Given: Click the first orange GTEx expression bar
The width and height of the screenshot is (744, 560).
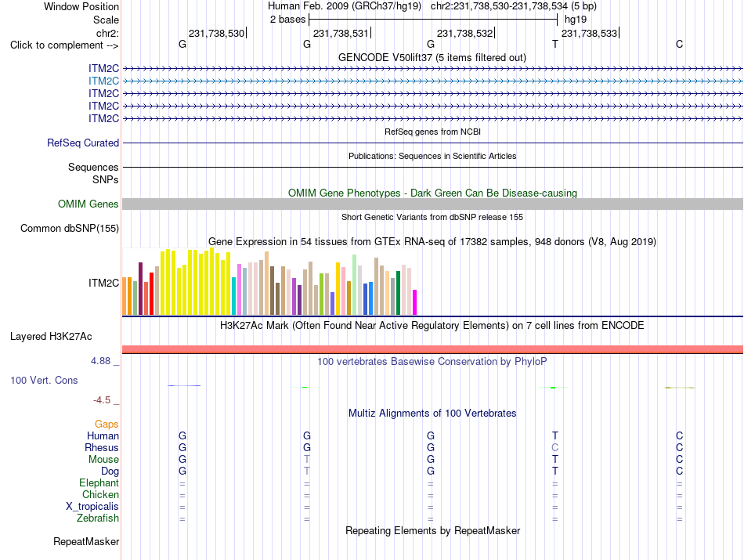Looking at the screenshot, I should [x=125, y=296].
